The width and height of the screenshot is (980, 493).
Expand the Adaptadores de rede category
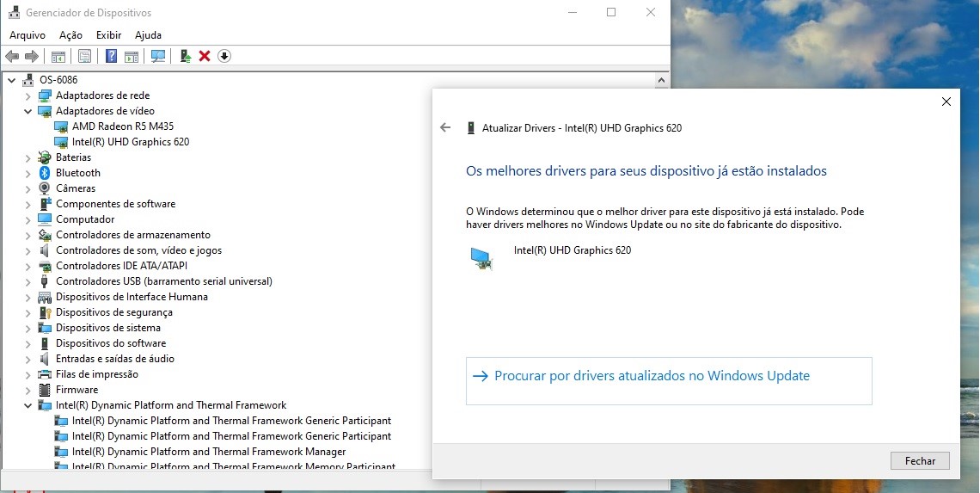click(28, 96)
